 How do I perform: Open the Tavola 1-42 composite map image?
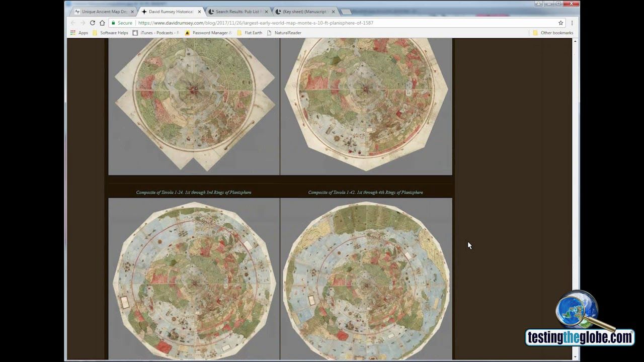[366, 279]
